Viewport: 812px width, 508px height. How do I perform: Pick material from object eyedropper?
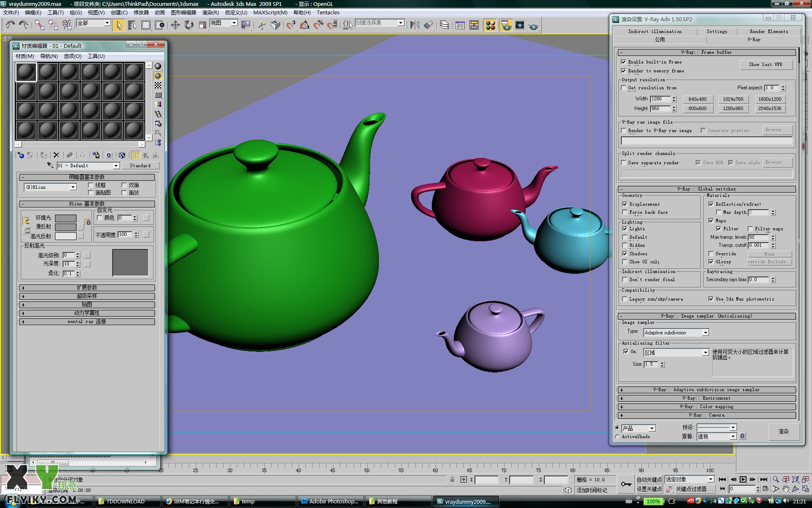(x=50, y=165)
